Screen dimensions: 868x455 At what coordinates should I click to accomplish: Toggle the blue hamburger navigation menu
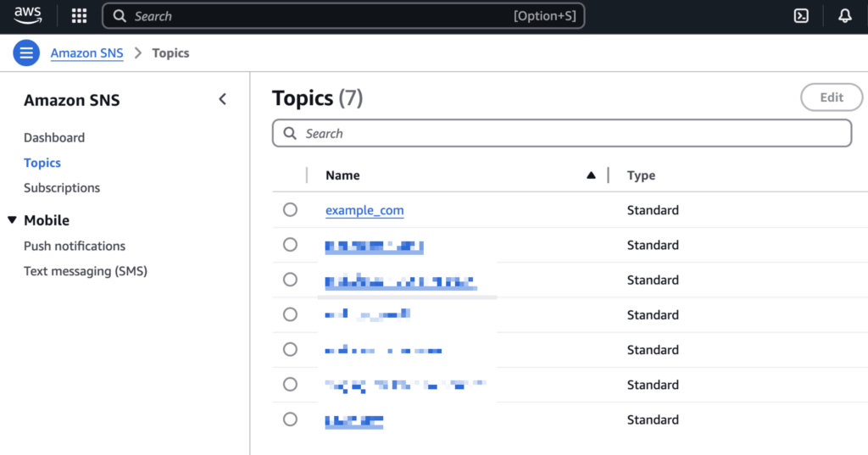coord(27,53)
